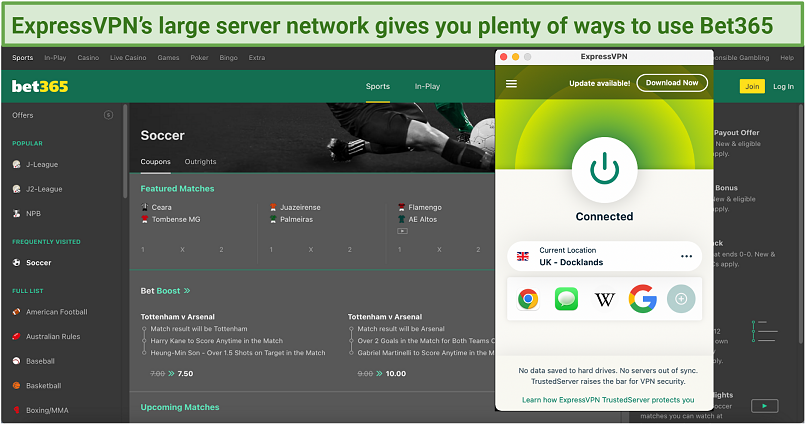The height and width of the screenshot is (425, 806).
Task: Open location options three-dot menu
Action: pyautogui.click(x=686, y=256)
